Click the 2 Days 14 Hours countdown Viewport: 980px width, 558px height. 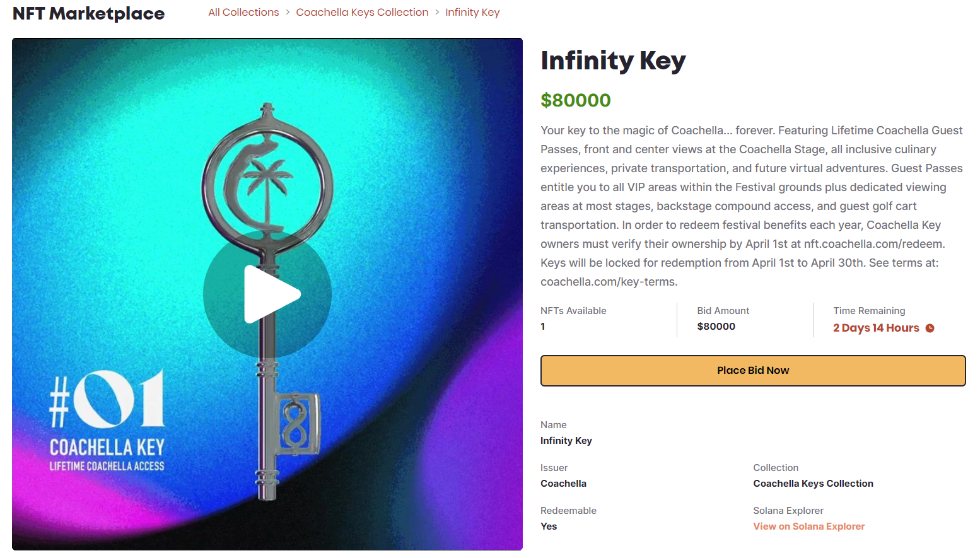point(876,328)
